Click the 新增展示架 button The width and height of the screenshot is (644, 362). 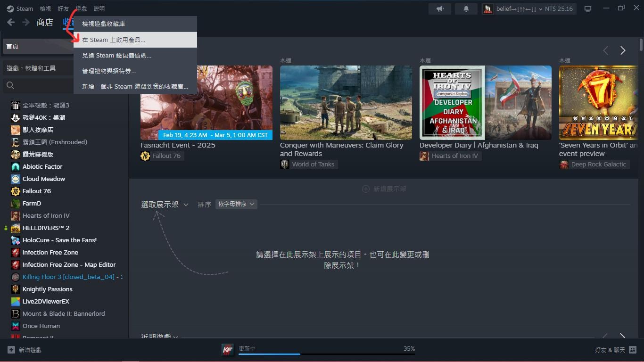pos(384,189)
